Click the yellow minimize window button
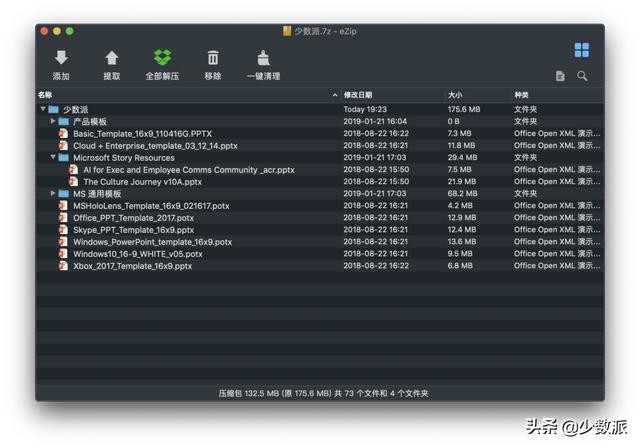This screenshot has height=448, width=640. click(x=57, y=31)
